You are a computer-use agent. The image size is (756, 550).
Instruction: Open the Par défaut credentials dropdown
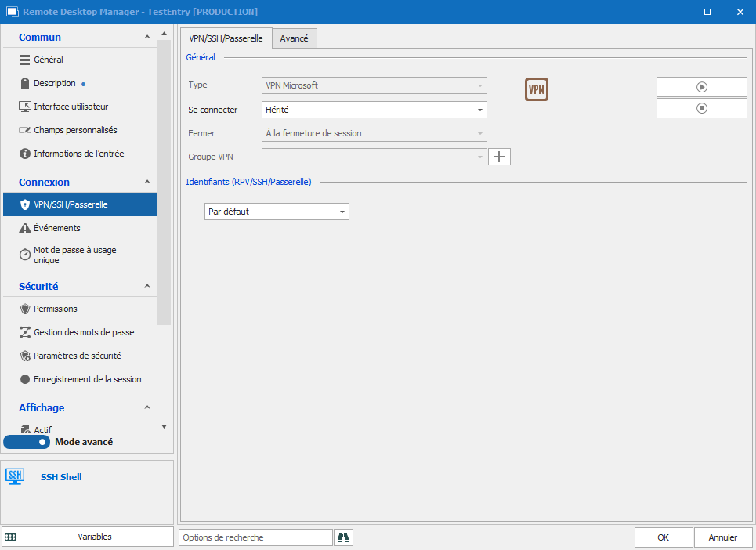point(277,212)
